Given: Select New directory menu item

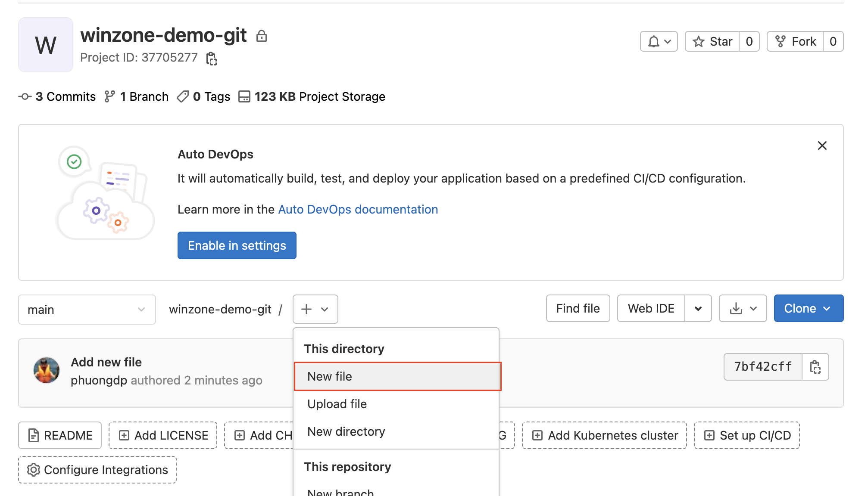Looking at the screenshot, I should click(x=396, y=431).
